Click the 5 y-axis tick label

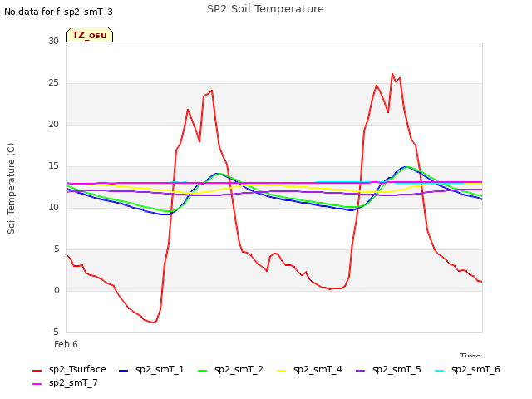click(x=57, y=249)
